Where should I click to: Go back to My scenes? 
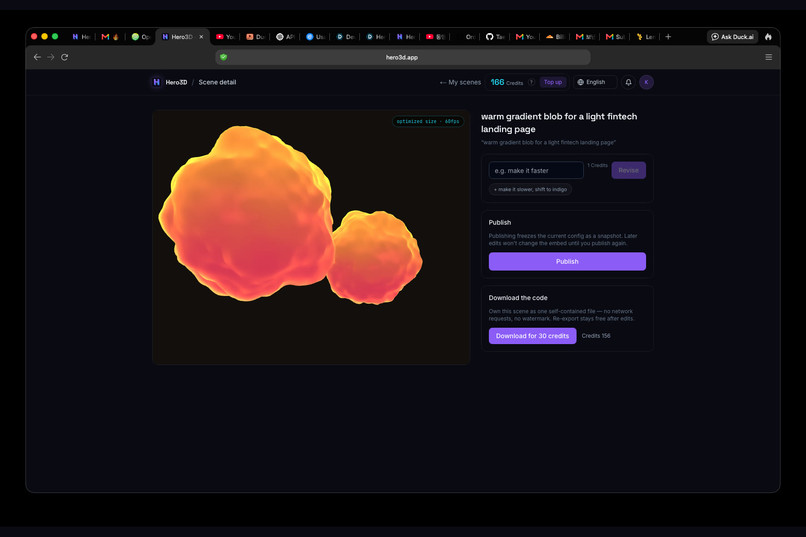pos(461,82)
